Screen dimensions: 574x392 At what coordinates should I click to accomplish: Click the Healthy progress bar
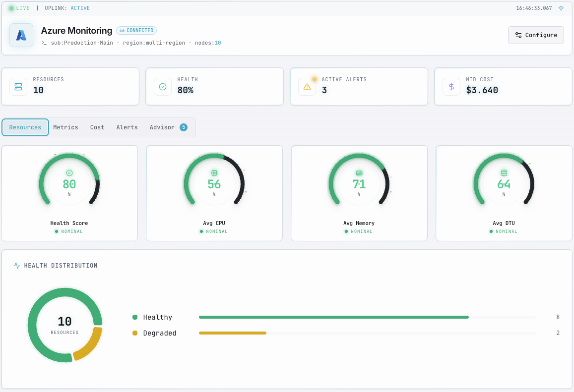[333, 317]
